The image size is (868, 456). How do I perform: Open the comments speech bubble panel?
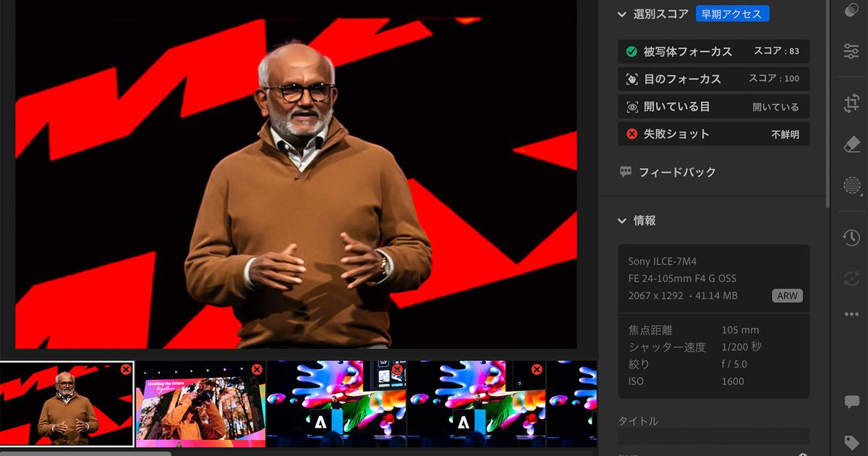[851, 402]
